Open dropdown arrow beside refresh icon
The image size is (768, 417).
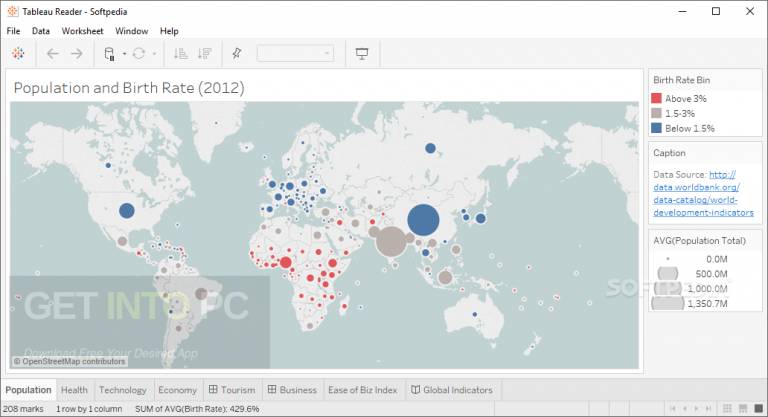154,53
